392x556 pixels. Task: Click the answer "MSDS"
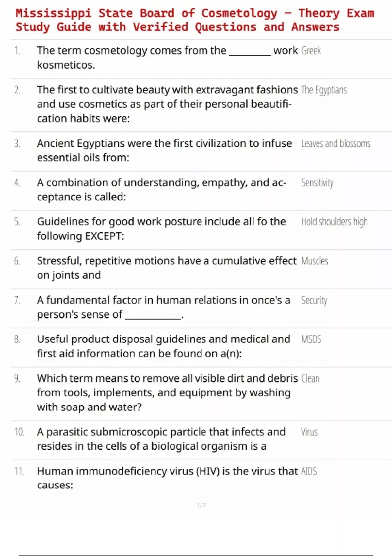point(311,339)
